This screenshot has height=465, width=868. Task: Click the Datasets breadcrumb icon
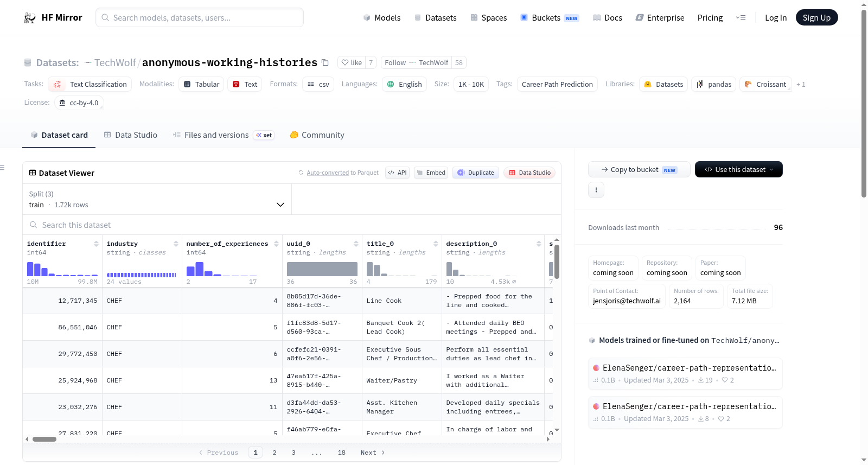click(x=28, y=63)
